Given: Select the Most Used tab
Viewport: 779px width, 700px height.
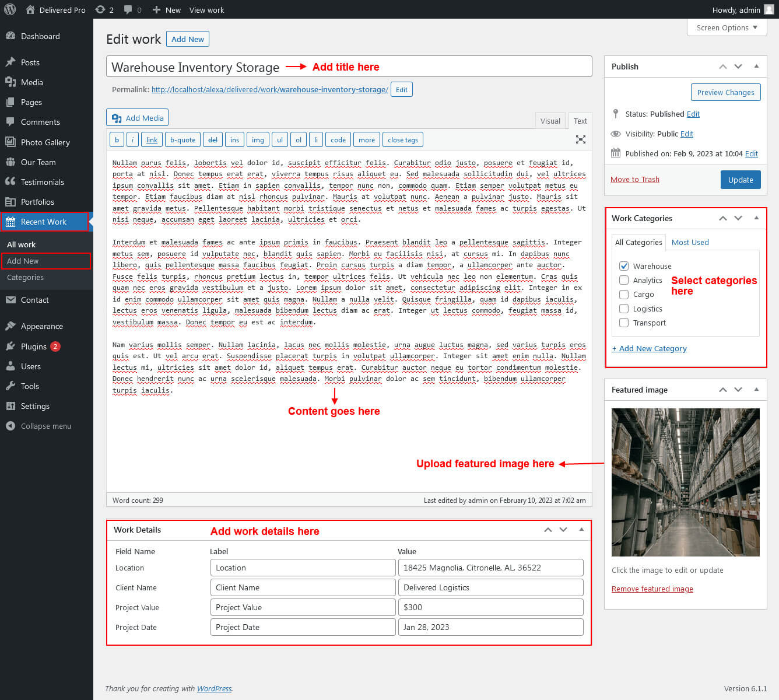Looking at the screenshot, I should pyautogui.click(x=690, y=242).
